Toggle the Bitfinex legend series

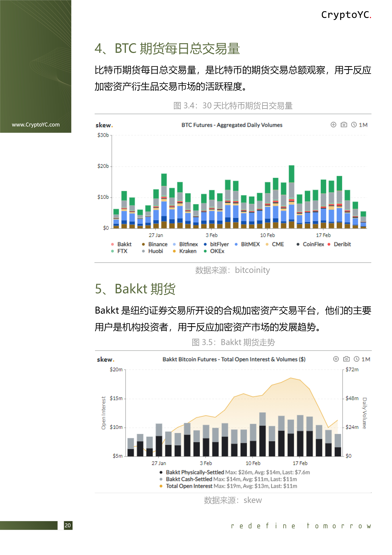[186, 244]
